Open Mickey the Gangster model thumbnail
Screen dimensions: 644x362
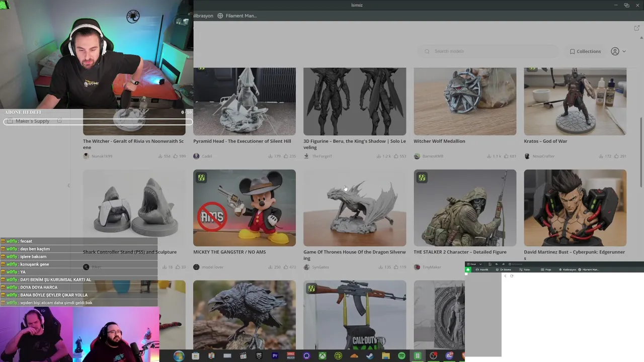point(245,208)
